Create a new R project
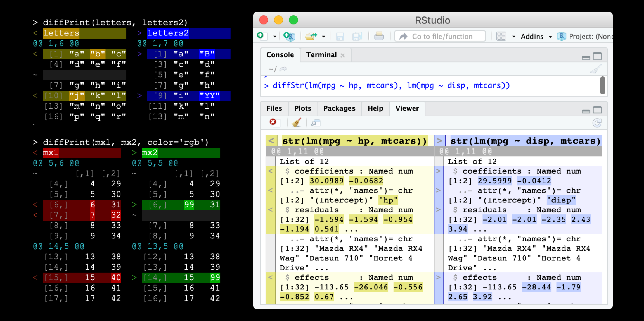 (289, 36)
